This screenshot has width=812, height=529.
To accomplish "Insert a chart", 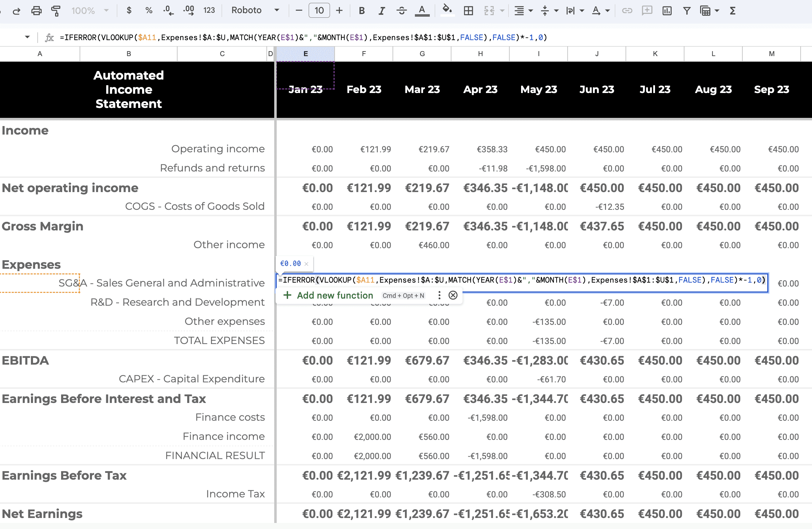I will pyautogui.click(x=667, y=11).
